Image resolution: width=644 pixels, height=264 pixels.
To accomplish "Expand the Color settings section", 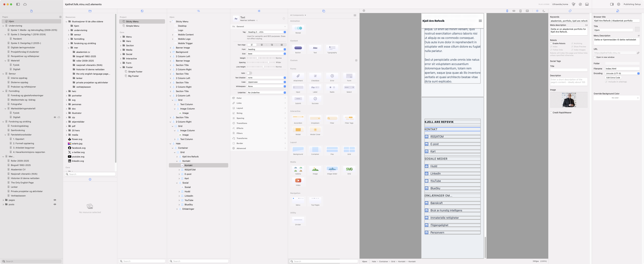I will coord(259,98).
